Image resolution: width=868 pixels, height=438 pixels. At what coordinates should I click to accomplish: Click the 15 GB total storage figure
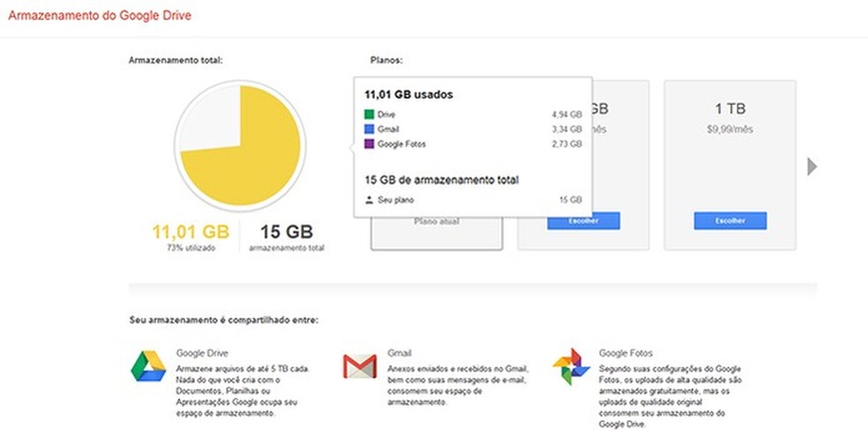[287, 233]
